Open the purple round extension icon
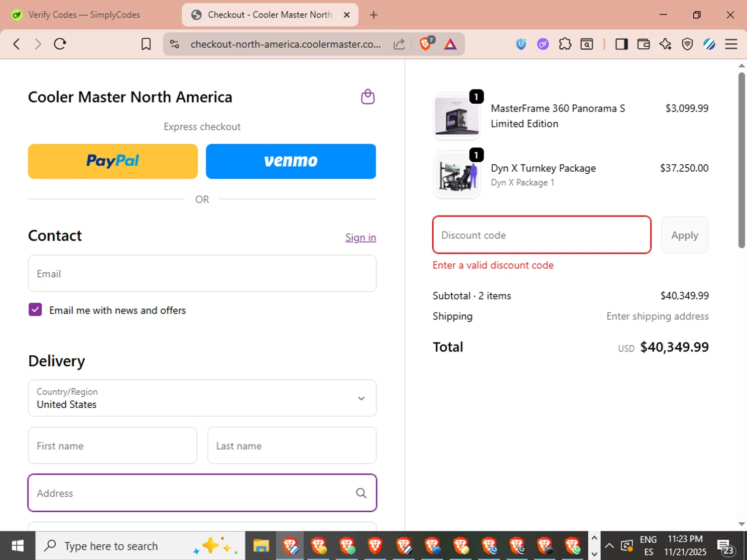Screen dimensions: 747x560 [x=543, y=44]
